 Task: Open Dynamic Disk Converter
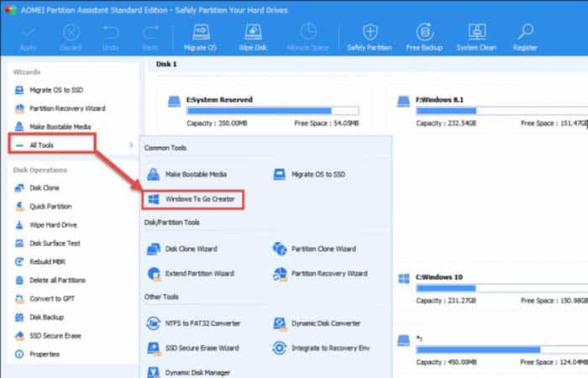317,323
